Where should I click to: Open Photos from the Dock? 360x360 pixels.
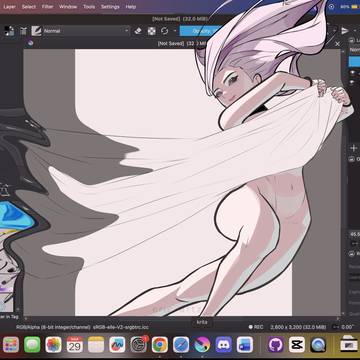tap(53, 345)
